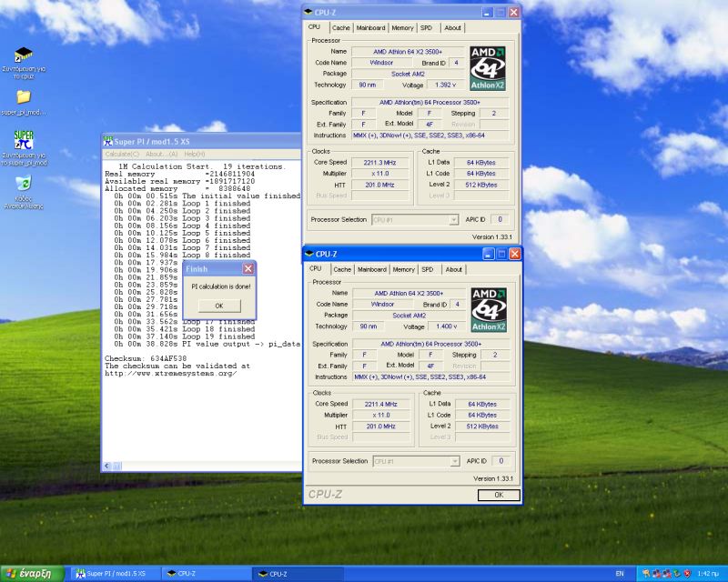Switch to Mainboard tab in front CPU-Z window
This screenshot has width=728, height=582.
pyautogui.click(x=372, y=270)
